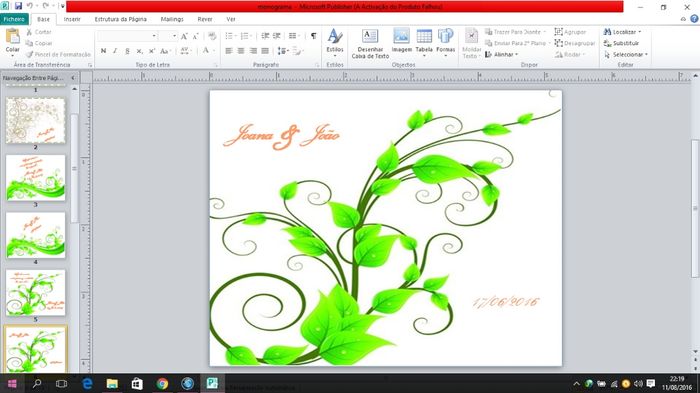Click the Substituir button

[x=621, y=43]
